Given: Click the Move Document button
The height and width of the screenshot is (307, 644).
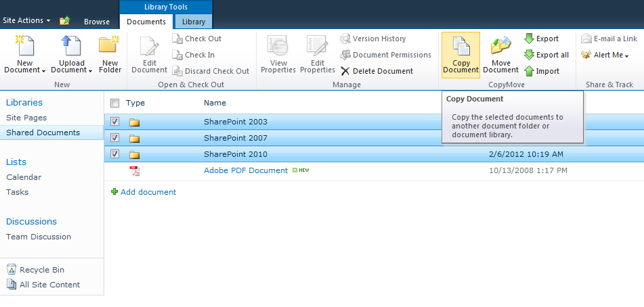Looking at the screenshot, I should (500, 55).
